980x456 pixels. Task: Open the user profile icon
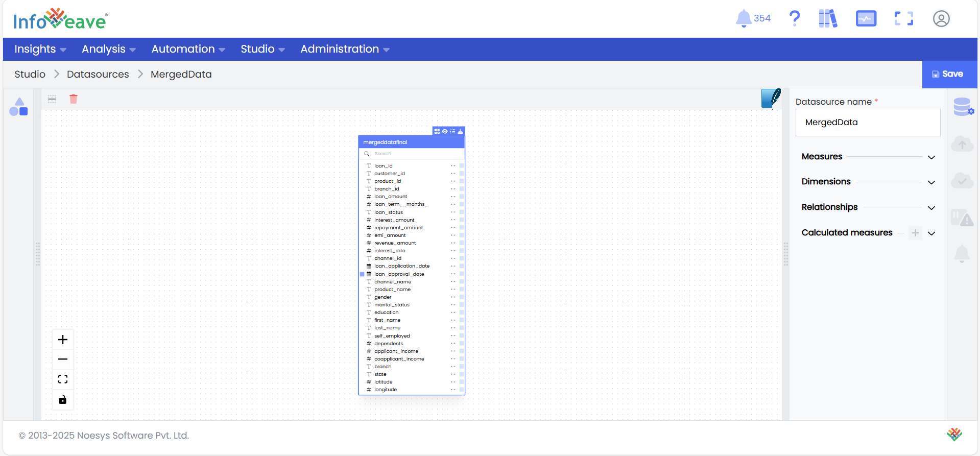click(x=941, y=19)
